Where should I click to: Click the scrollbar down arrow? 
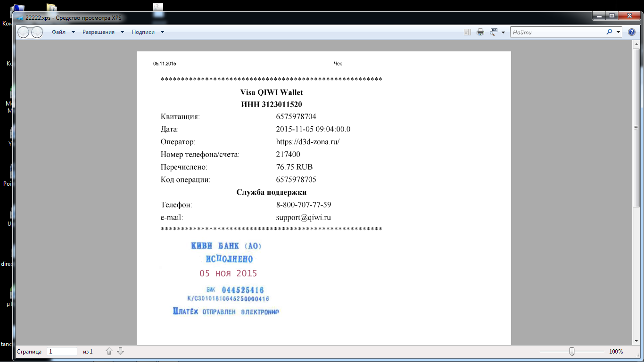[x=636, y=341]
